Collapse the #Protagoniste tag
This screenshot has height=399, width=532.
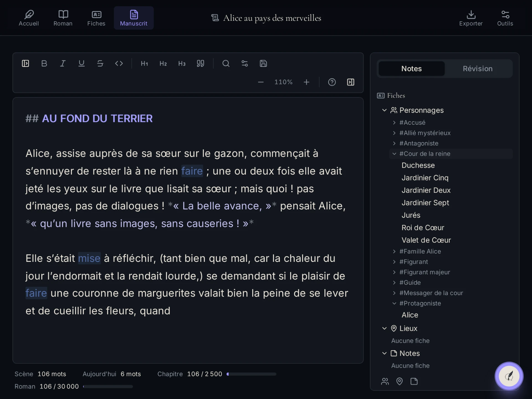[x=394, y=303]
